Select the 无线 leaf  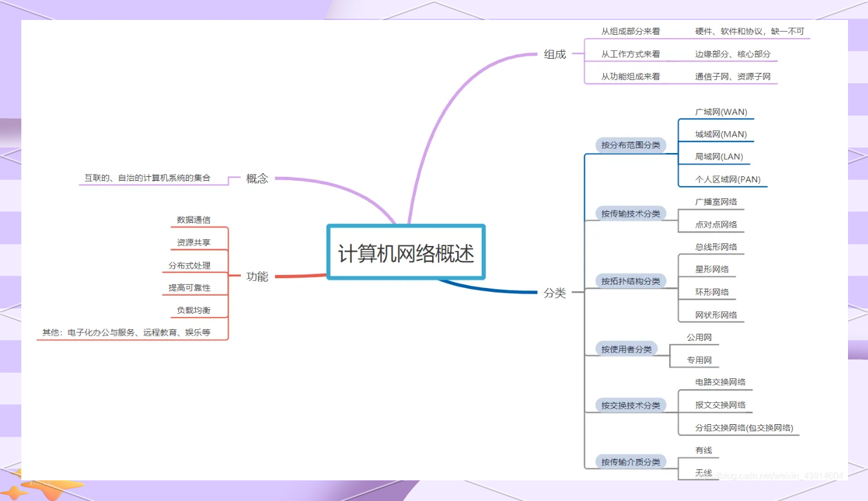point(703,473)
